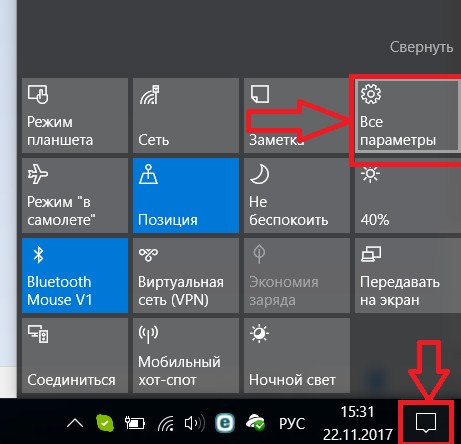Image resolution: width=461 pixels, height=444 pixels.
Task: Open the "Все параметры" settings tile
Action: pyautogui.click(x=407, y=116)
